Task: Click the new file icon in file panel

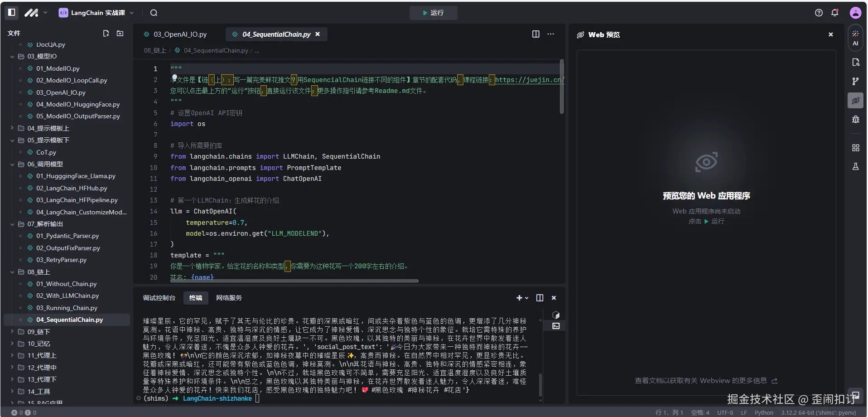Action: [x=106, y=34]
